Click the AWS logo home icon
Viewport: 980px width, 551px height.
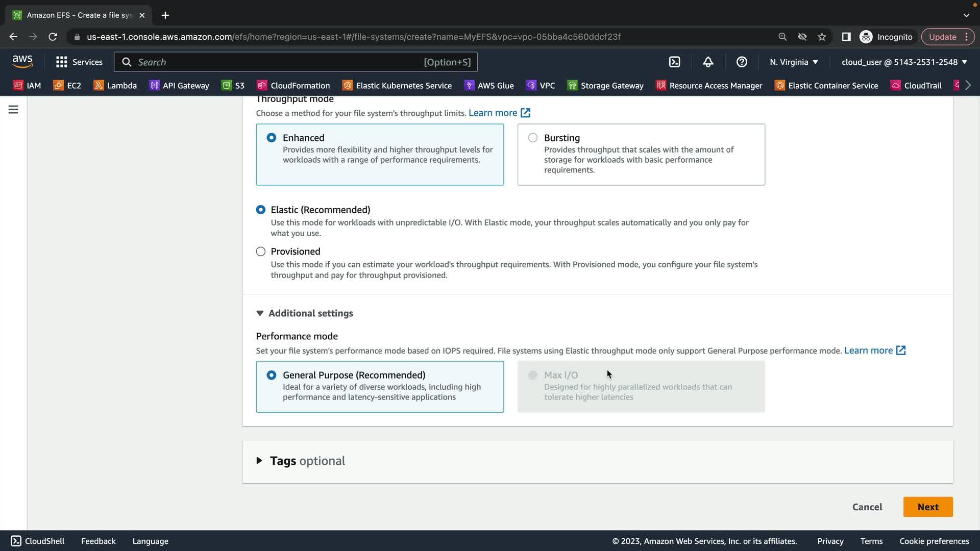(x=22, y=61)
